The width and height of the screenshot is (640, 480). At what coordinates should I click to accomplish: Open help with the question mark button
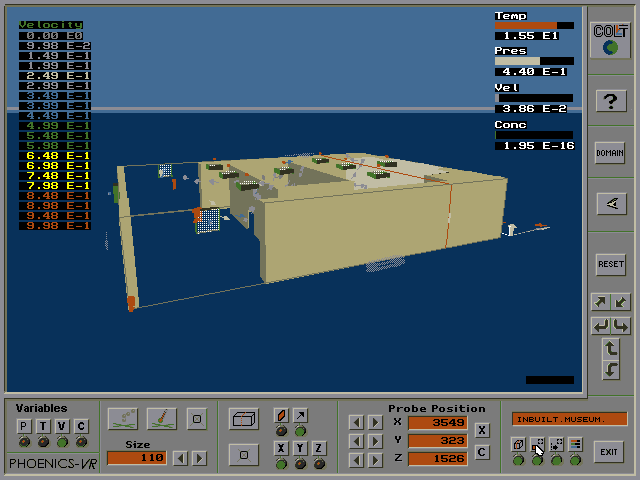tap(610, 100)
